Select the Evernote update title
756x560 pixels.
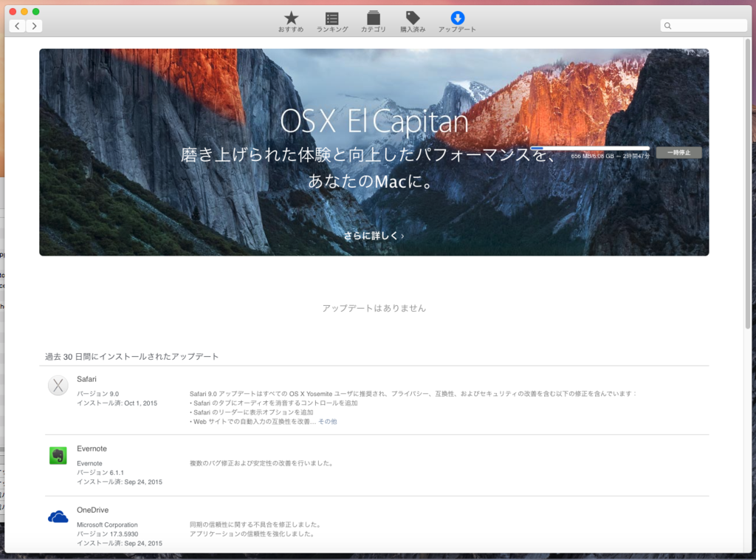tap(92, 448)
